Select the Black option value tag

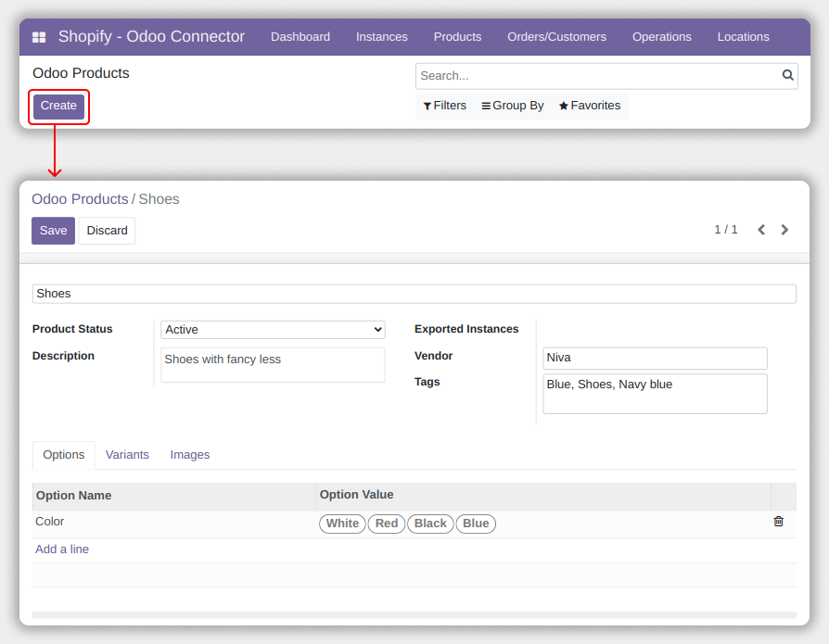coord(430,524)
